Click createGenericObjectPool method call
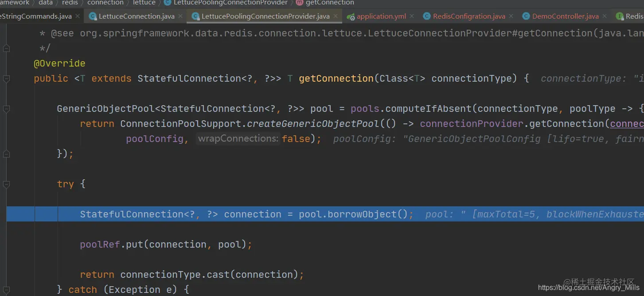The height and width of the screenshot is (296, 644). 313,124
